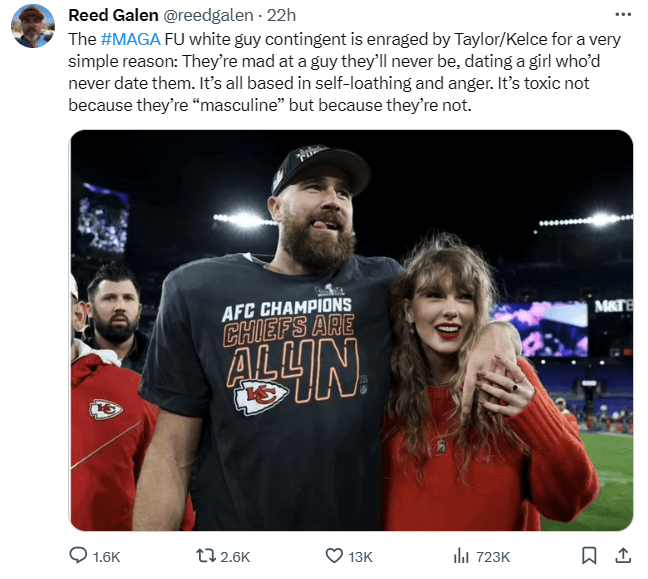Click the 'AFC Champions' shirt text in photo
The image size is (648, 579).
point(287,305)
